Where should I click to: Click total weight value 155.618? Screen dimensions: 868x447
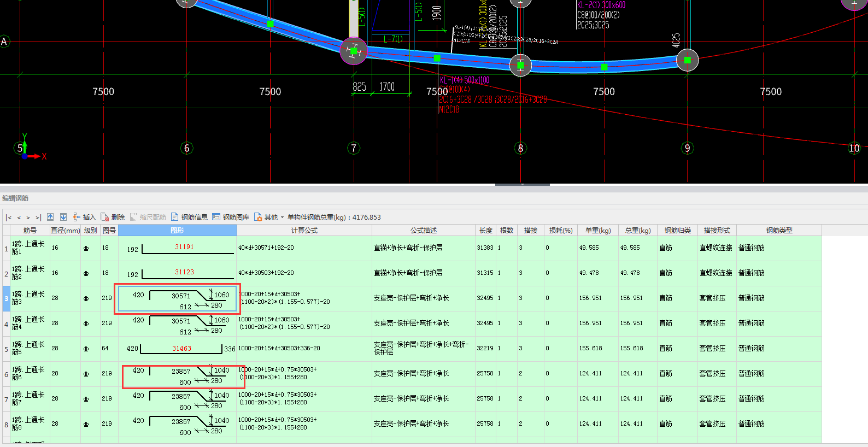(x=631, y=349)
